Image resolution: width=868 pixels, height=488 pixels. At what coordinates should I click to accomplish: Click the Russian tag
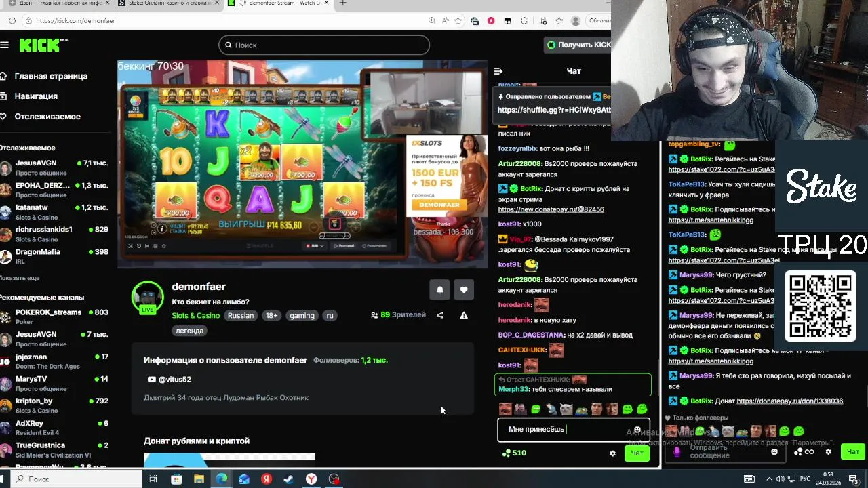pyautogui.click(x=241, y=315)
